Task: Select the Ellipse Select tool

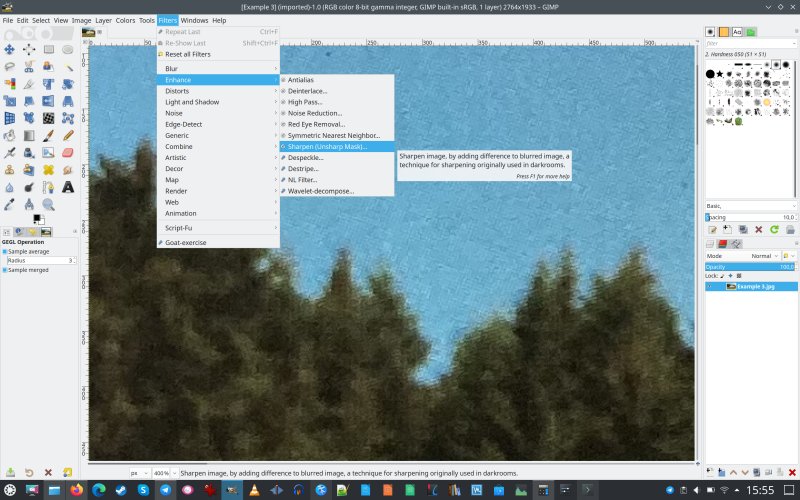Action: click(x=68, y=49)
